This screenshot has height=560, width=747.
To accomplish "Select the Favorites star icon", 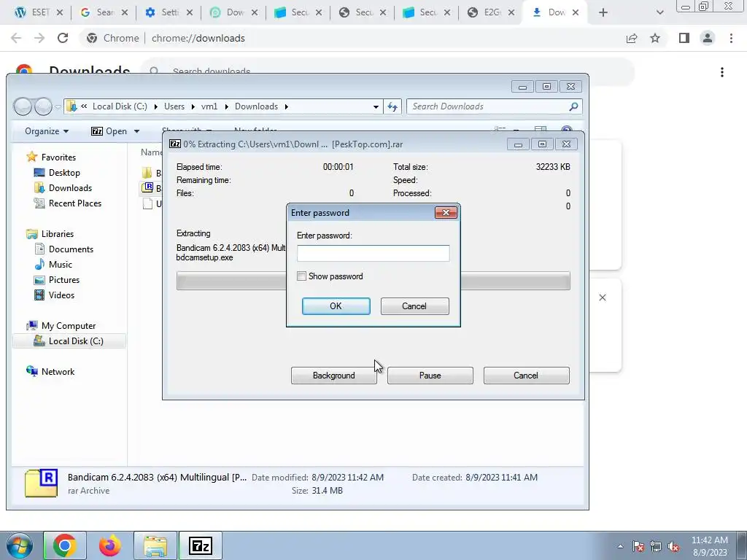I will [32, 157].
